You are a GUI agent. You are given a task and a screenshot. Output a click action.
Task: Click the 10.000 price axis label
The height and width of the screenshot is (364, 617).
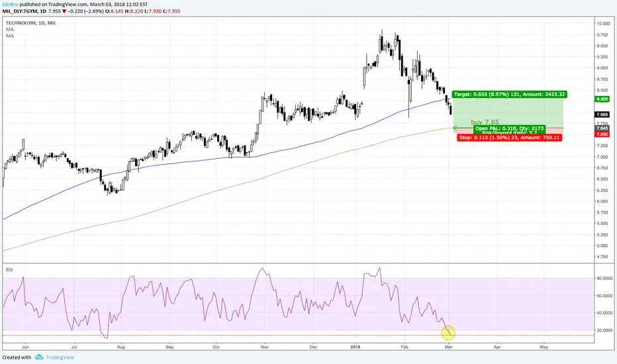(603, 24)
